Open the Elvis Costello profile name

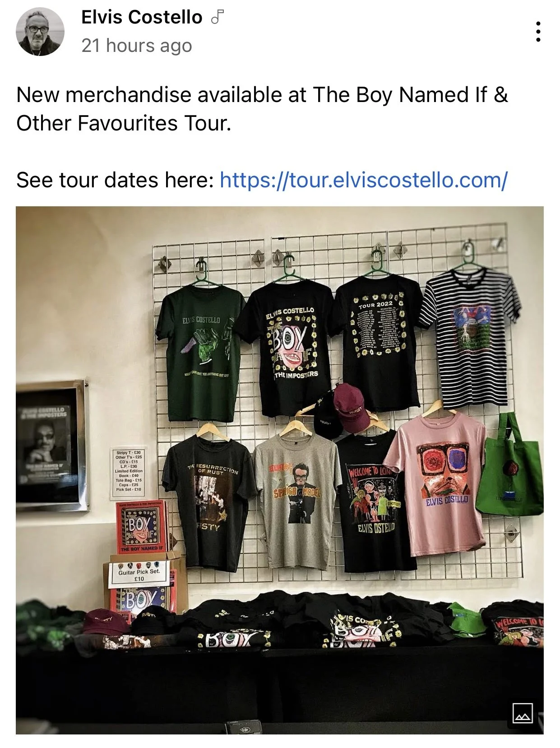(142, 17)
